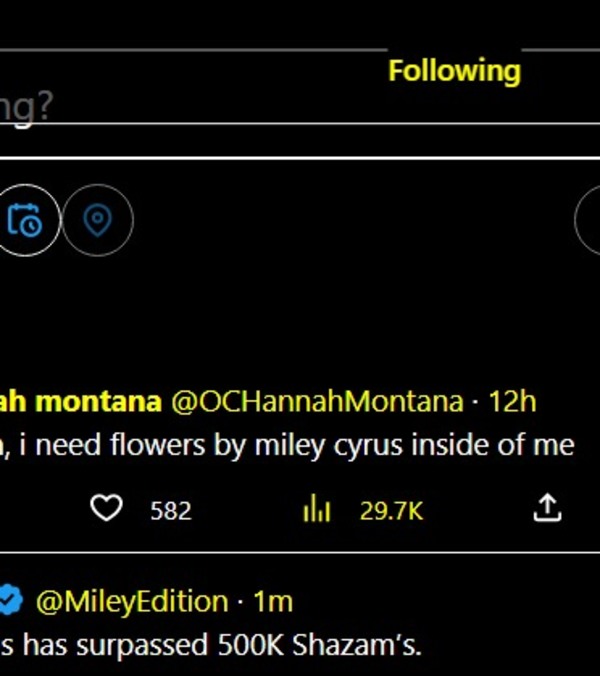Screen dimensions: 600x676
Task: Open view analytics bar chart icon
Action: pos(316,510)
